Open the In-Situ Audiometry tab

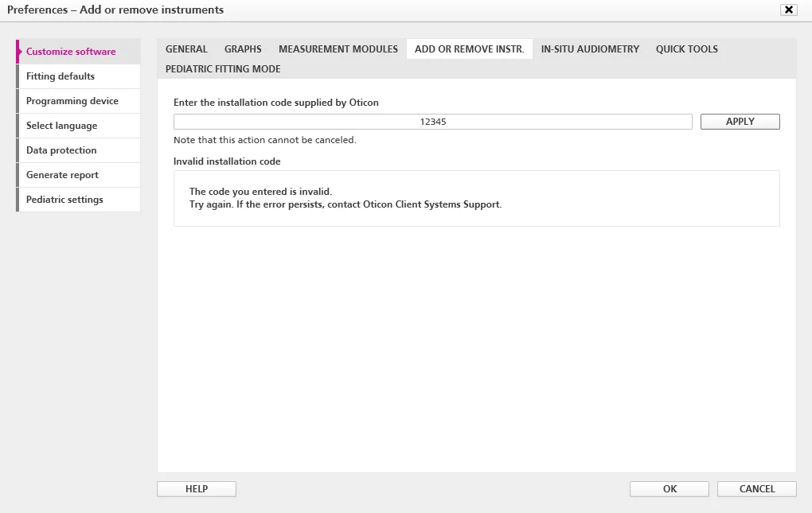click(591, 49)
